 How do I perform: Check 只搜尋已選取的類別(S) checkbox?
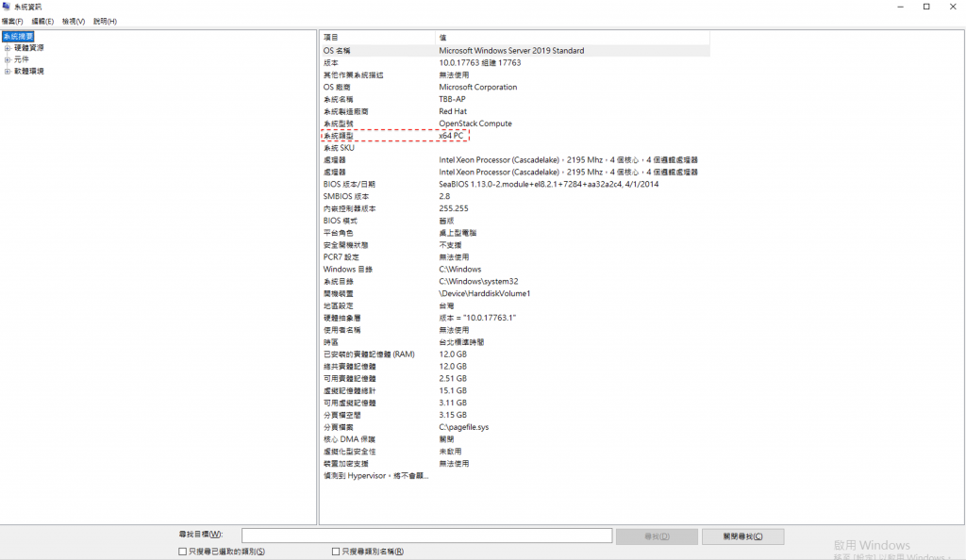pos(182,552)
